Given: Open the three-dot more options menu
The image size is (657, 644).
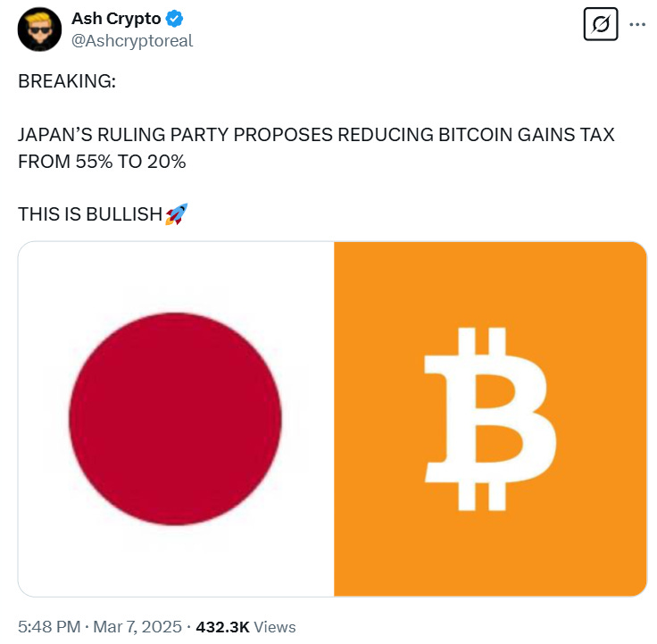Looking at the screenshot, I should (637, 25).
